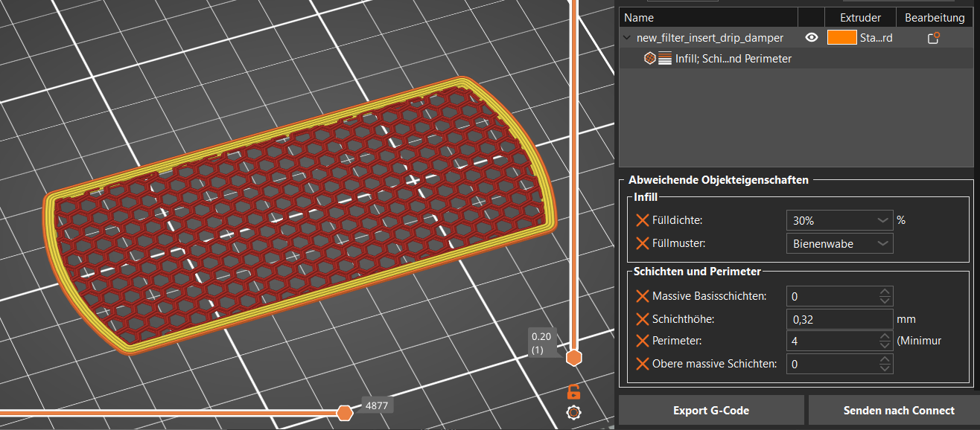Remove the Obere massive Schichten override X icon
980x430 pixels.
tap(643, 364)
